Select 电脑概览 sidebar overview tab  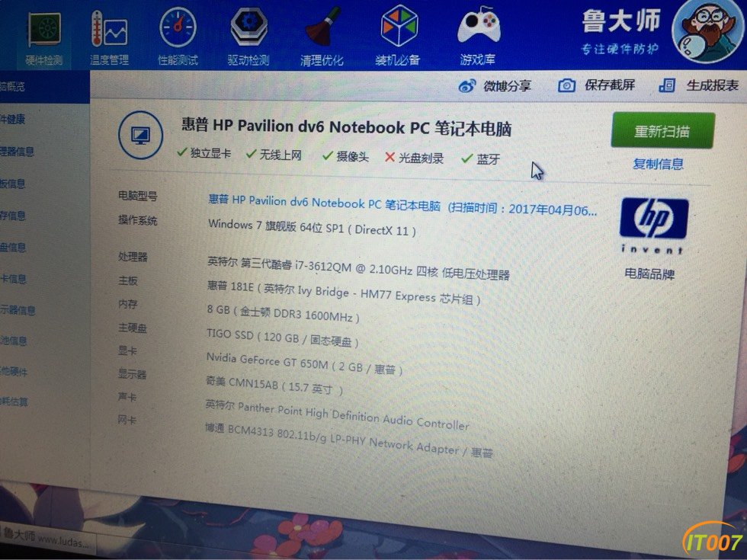tap(45, 87)
